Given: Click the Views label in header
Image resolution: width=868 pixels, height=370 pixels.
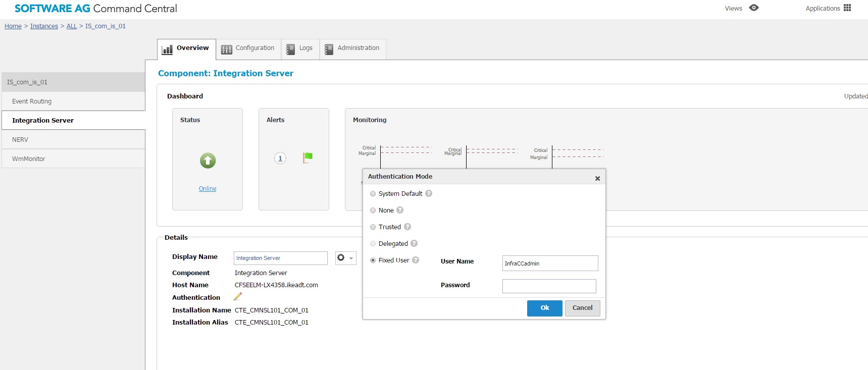Looking at the screenshot, I should [733, 9].
